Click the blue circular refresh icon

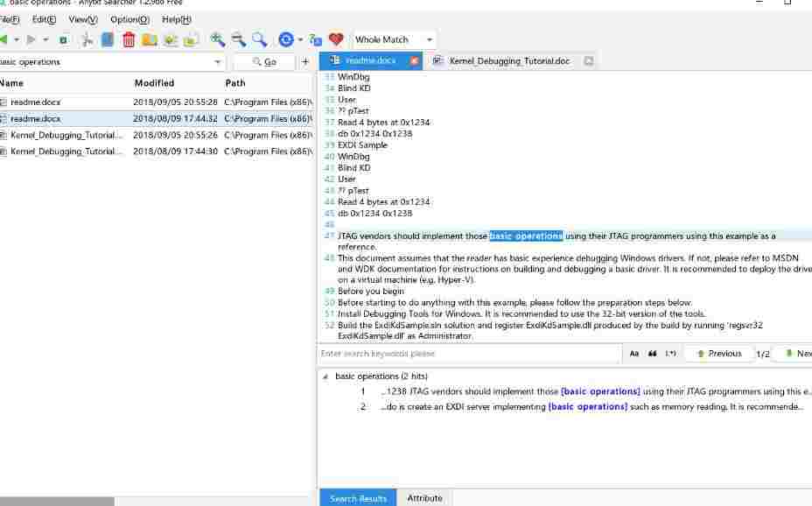285,39
